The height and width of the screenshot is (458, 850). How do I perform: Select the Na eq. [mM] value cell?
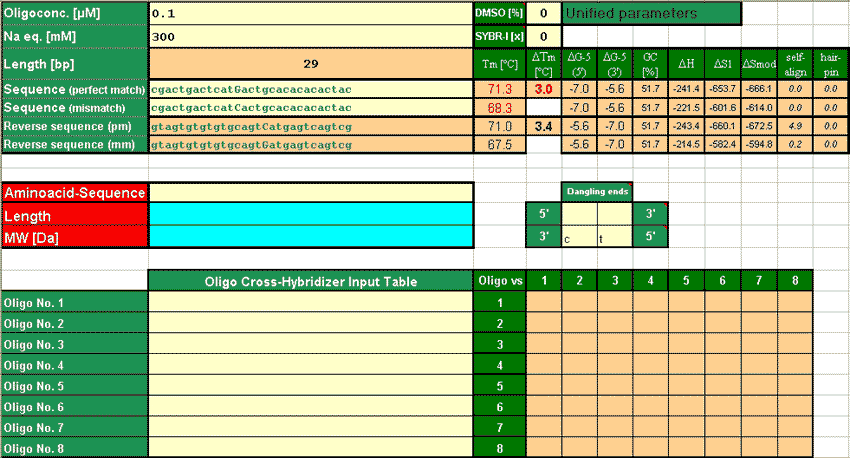click(x=310, y=36)
